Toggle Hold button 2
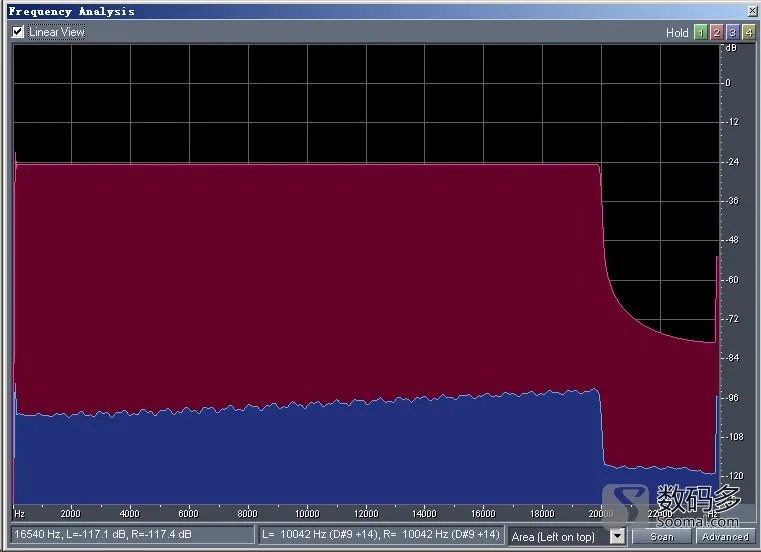Viewport: 761px width, 552px height. click(x=716, y=33)
